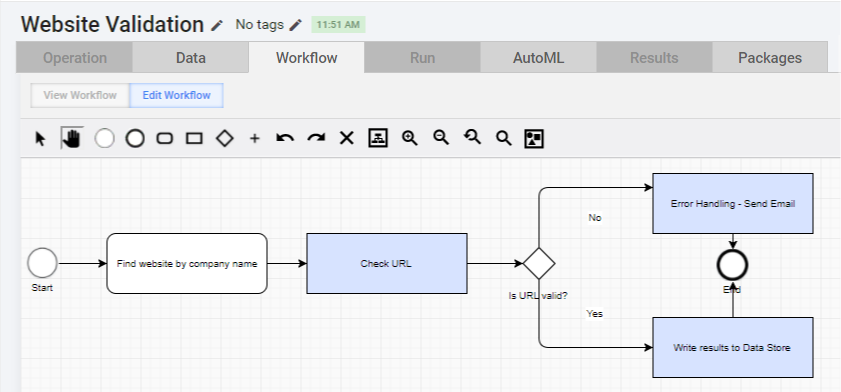Click the 'Website Validation' title text
This screenshot has width=841, height=392.
click(113, 25)
